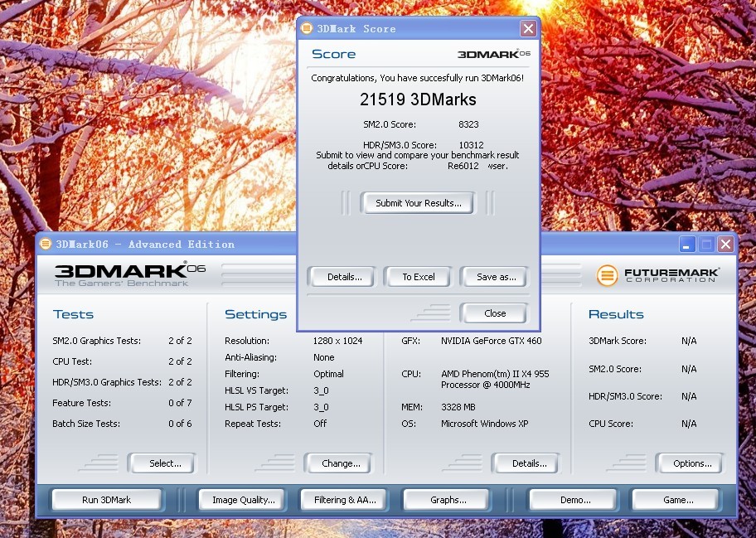Click the GFX value NVIDIA GeForce GTX 460

coord(492,341)
